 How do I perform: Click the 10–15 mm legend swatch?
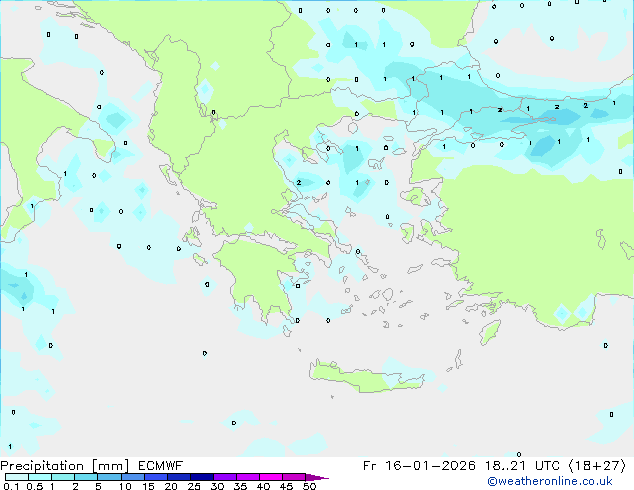point(133,477)
